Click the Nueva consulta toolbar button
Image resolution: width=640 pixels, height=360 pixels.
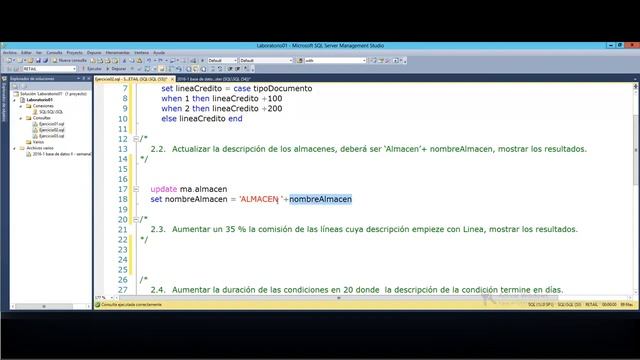click(70, 60)
